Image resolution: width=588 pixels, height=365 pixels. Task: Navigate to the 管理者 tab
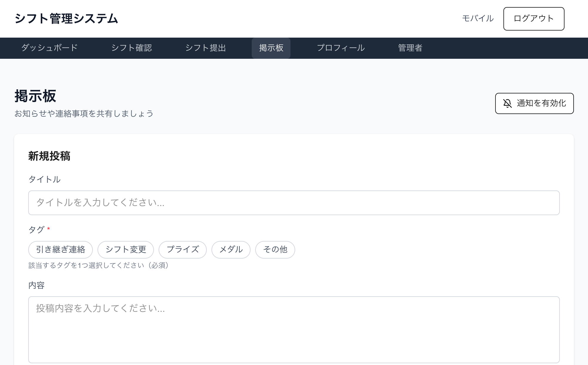[410, 48]
